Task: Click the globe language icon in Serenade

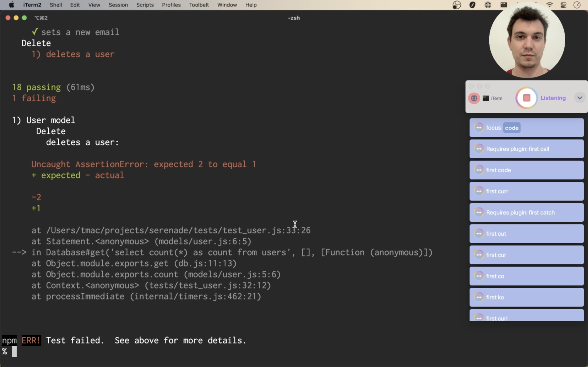Action: tap(474, 98)
